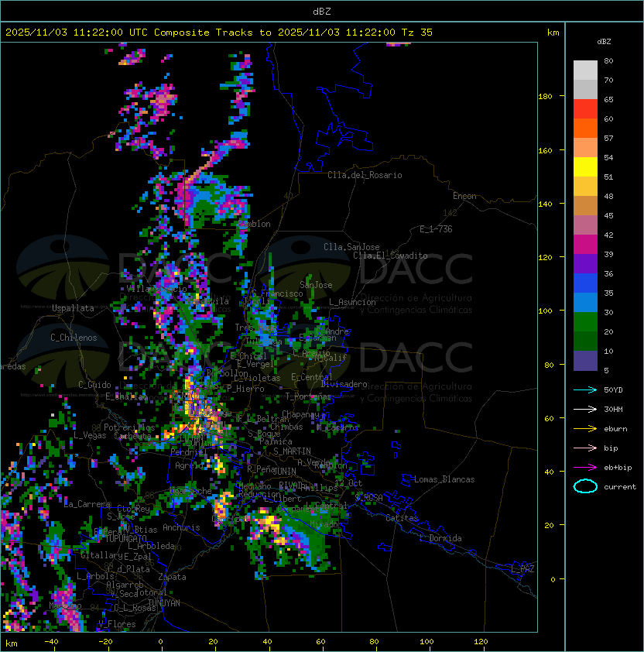Click the TUNUYAN map label

pyautogui.click(x=164, y=603)
